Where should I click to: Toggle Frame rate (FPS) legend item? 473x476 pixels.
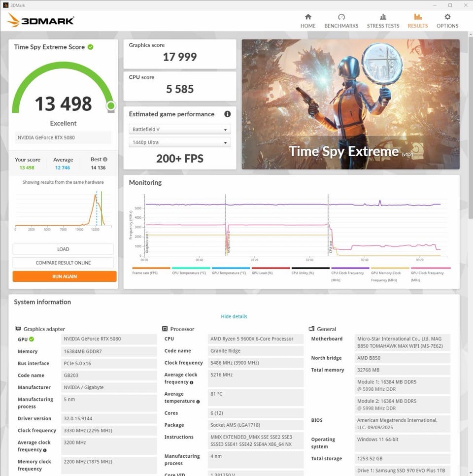151,271
